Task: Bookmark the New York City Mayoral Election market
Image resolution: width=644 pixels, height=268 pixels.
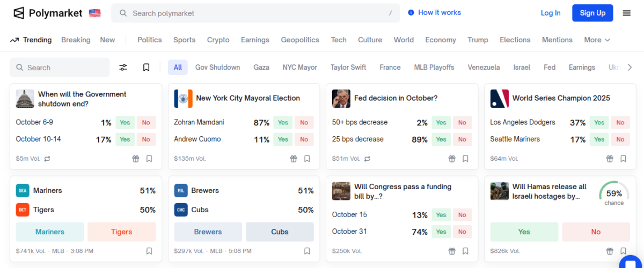Action: click(x=307, y=159)
